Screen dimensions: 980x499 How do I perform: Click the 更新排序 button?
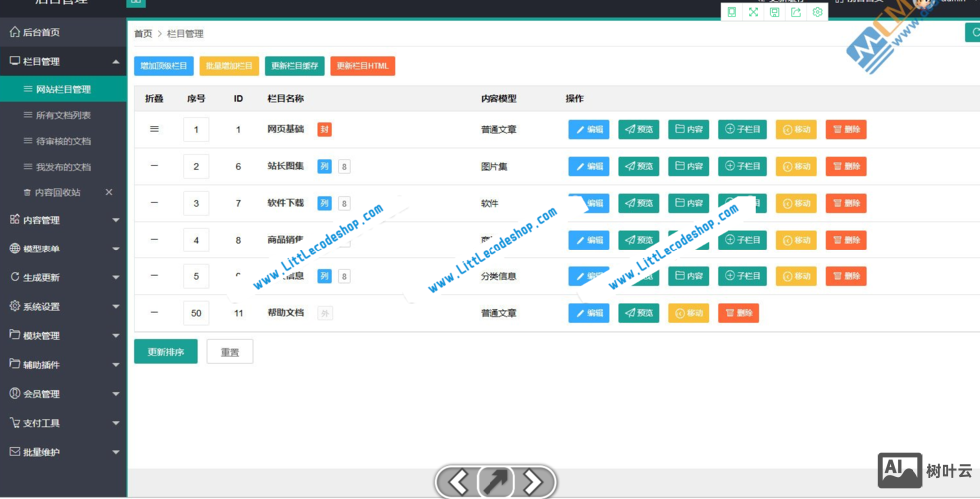(166, 351)
